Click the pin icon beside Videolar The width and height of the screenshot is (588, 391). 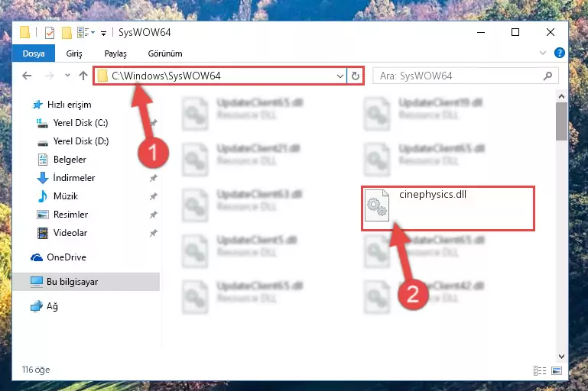tap(154, 234)
